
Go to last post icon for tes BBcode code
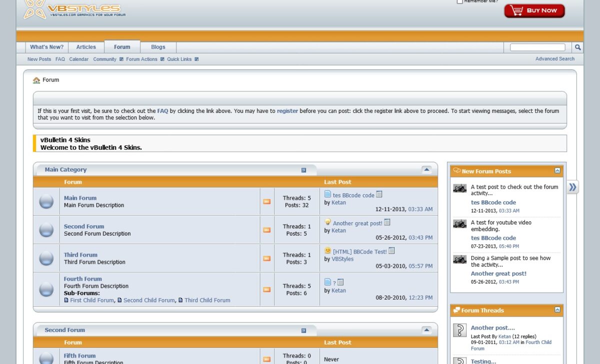click(x=379, y=195)
